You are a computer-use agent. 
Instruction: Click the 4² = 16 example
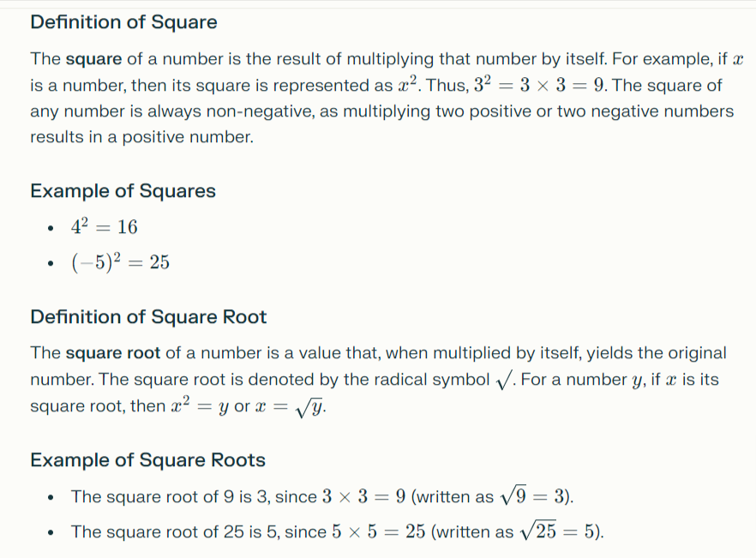104,226
